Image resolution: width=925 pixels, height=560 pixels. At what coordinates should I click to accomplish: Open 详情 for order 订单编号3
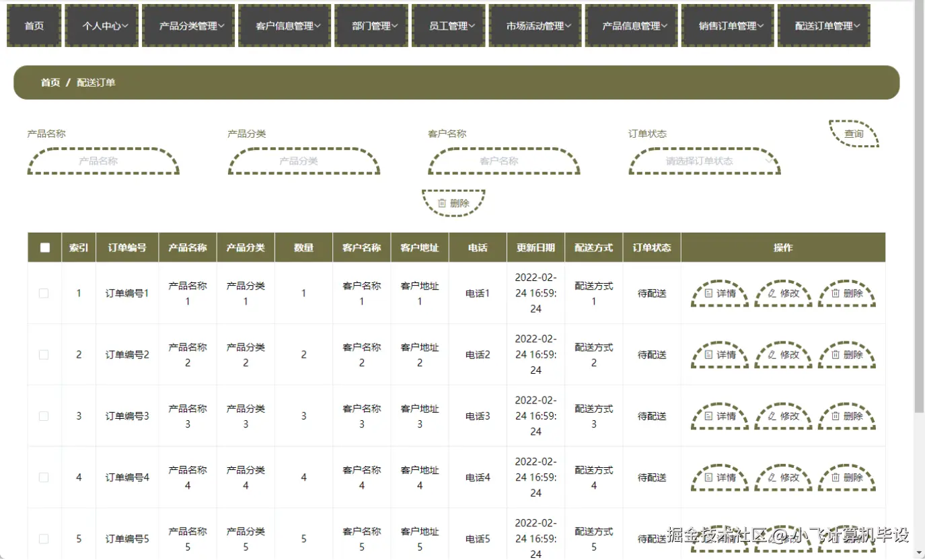tap(720, 416)
